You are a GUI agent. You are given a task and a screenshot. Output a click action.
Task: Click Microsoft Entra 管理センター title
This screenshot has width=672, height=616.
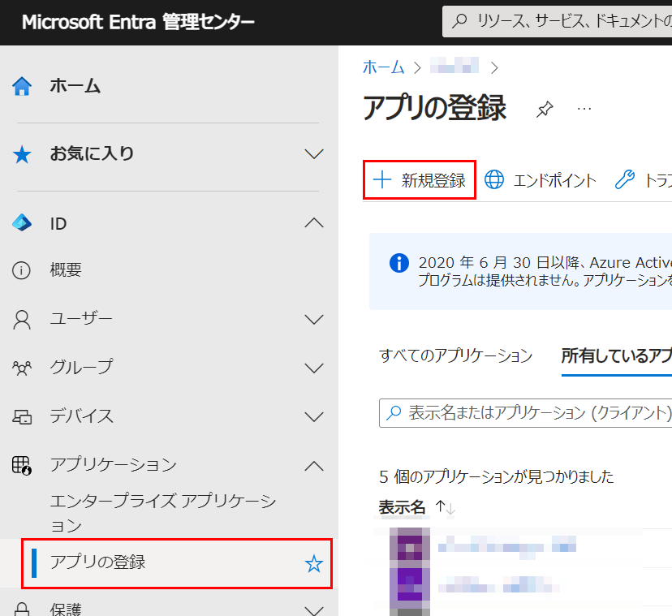138,22
